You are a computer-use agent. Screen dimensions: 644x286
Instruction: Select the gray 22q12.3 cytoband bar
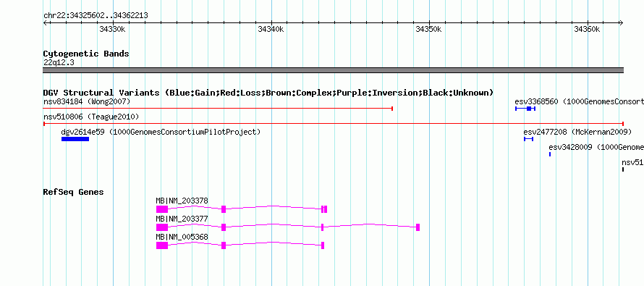333,70
